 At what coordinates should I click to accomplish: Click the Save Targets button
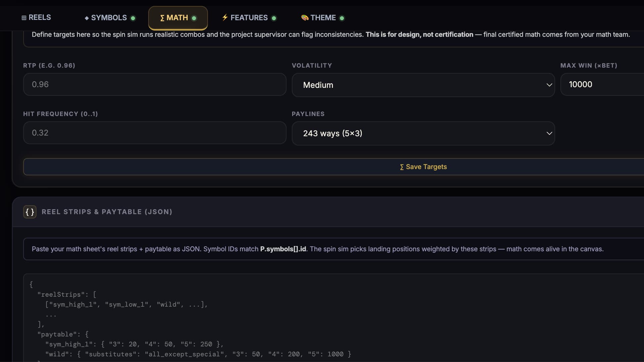[x=334, y=167]
